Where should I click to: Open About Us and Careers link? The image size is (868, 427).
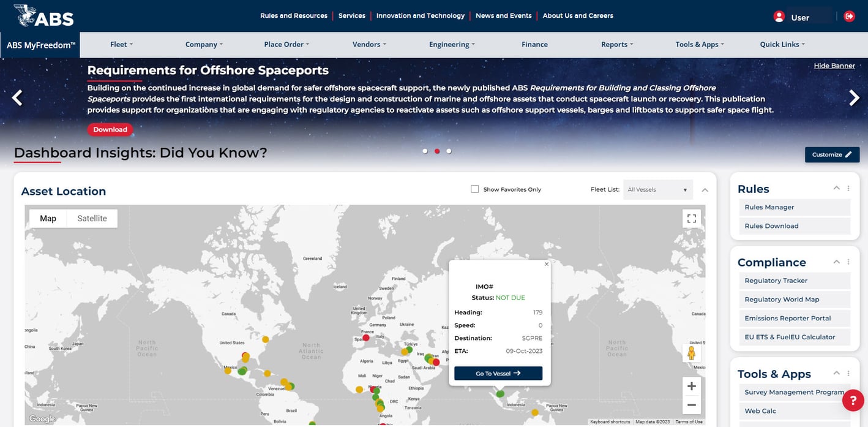click(x=578, y=16)
